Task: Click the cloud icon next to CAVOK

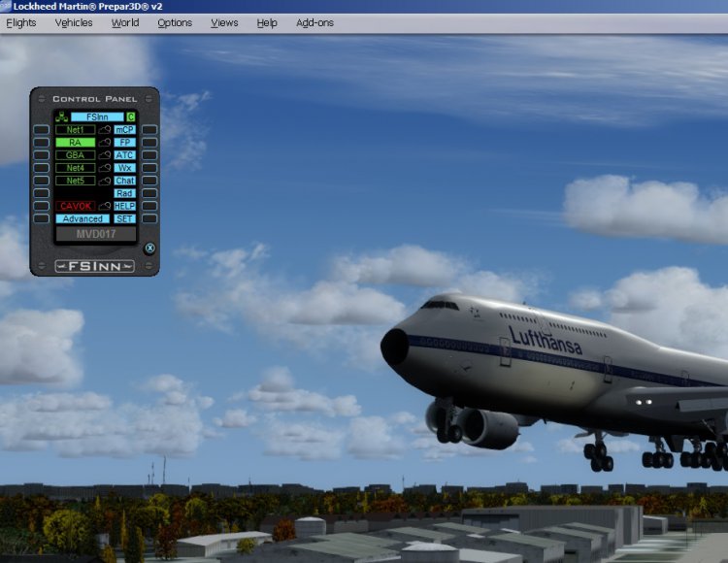Action: (105, 206)
